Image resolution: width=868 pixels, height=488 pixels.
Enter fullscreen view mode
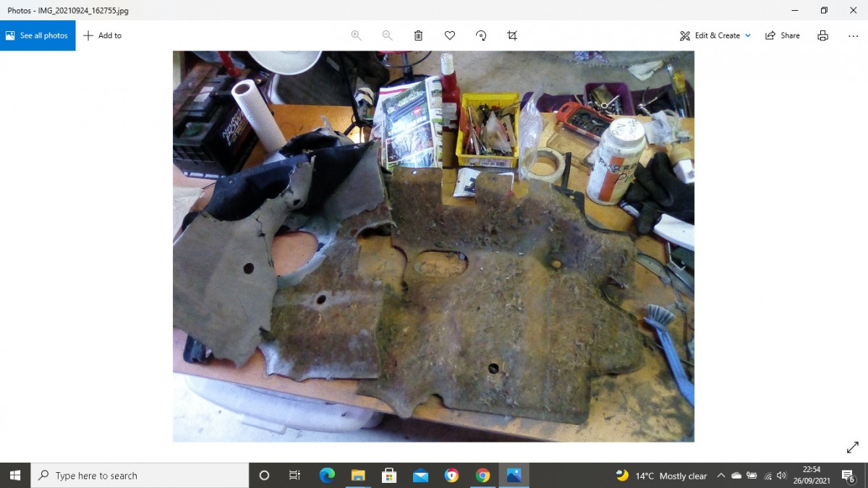[x=852, y=447]
